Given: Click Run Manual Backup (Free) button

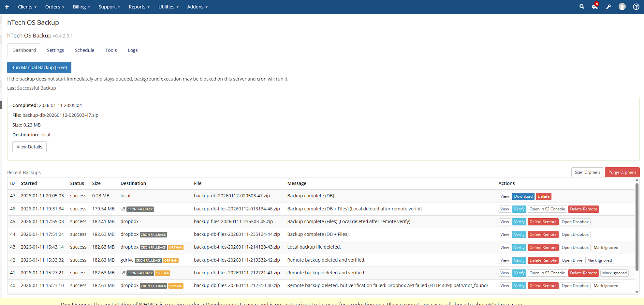Looking at the screenshot, I should (x=39, y=68).
